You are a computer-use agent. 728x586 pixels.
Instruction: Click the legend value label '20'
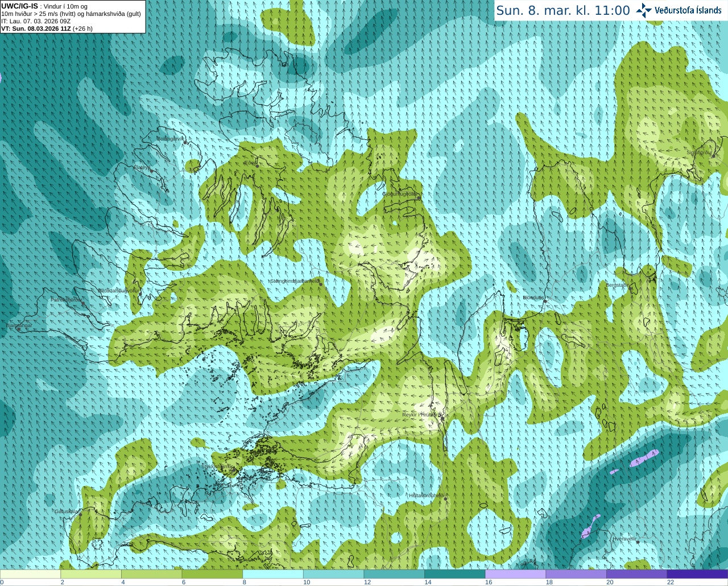pos(610,582)
